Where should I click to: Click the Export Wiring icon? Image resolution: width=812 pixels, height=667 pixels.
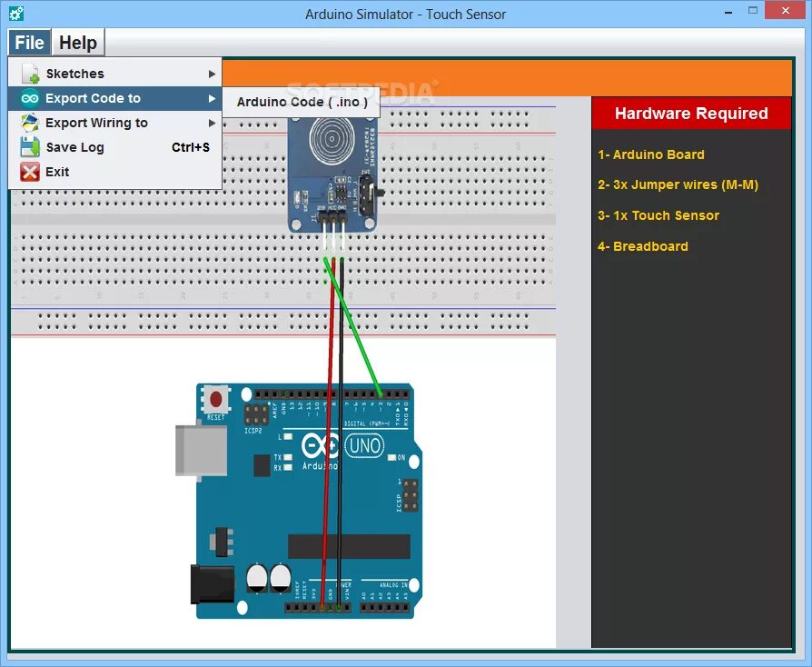tap(29, 123)
